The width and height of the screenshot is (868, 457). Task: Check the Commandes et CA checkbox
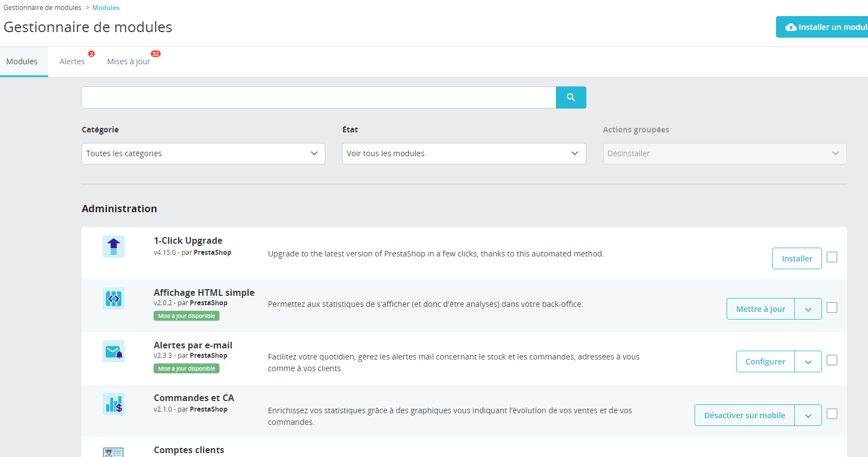click(x=832, y=413)
